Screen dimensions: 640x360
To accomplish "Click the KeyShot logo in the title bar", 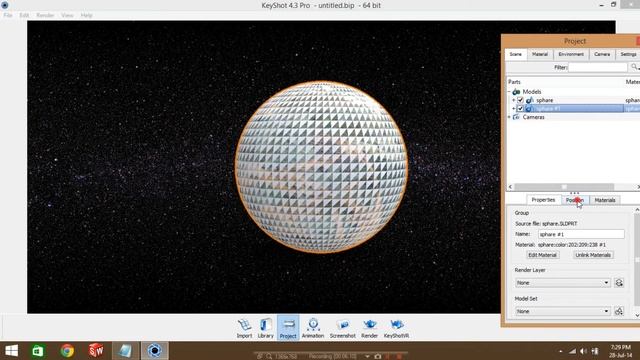I will tap(5, 5).
